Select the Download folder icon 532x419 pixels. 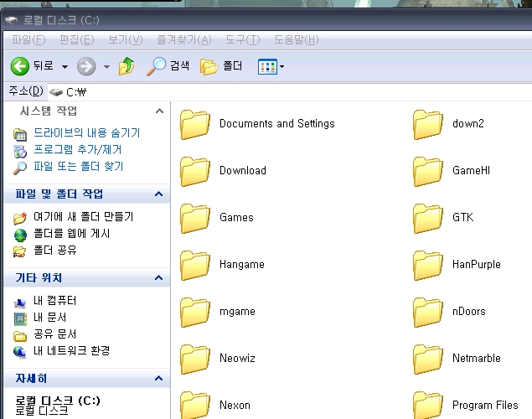click(194, 171)
